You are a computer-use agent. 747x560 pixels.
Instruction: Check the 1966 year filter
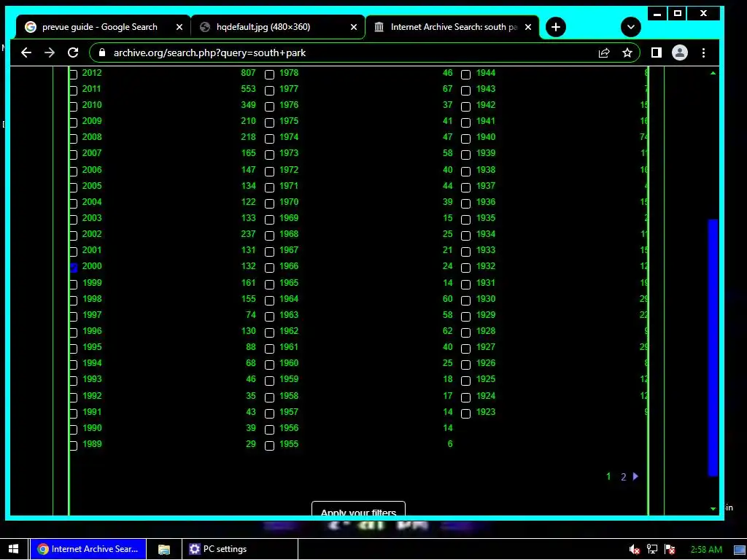click(270, 268)
